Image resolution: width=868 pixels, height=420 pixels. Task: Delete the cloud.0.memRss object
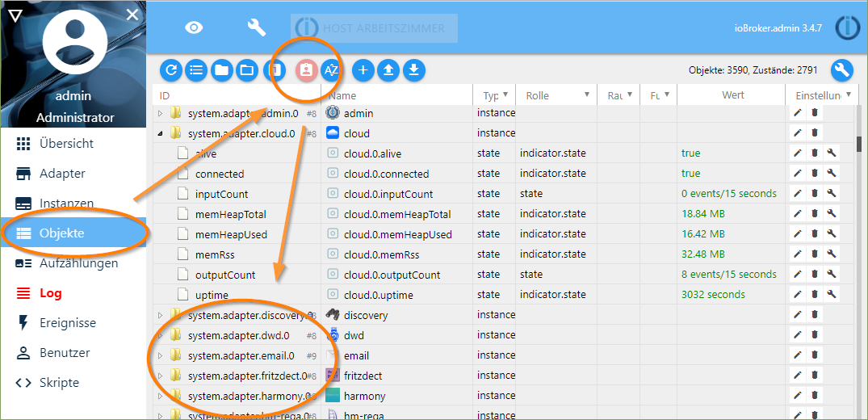coord(814,254)
